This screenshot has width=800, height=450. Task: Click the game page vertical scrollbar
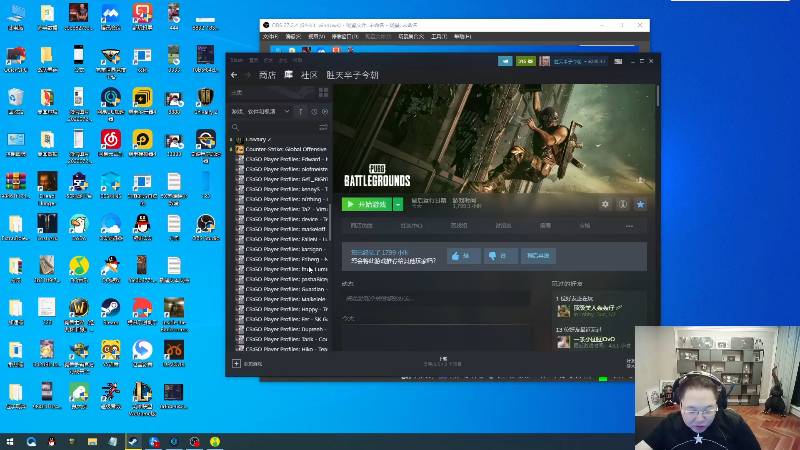(x=658, y=96)
